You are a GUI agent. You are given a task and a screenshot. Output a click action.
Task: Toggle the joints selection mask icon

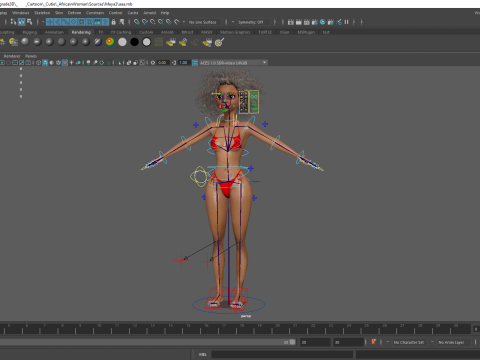click(x=57, y=22)
